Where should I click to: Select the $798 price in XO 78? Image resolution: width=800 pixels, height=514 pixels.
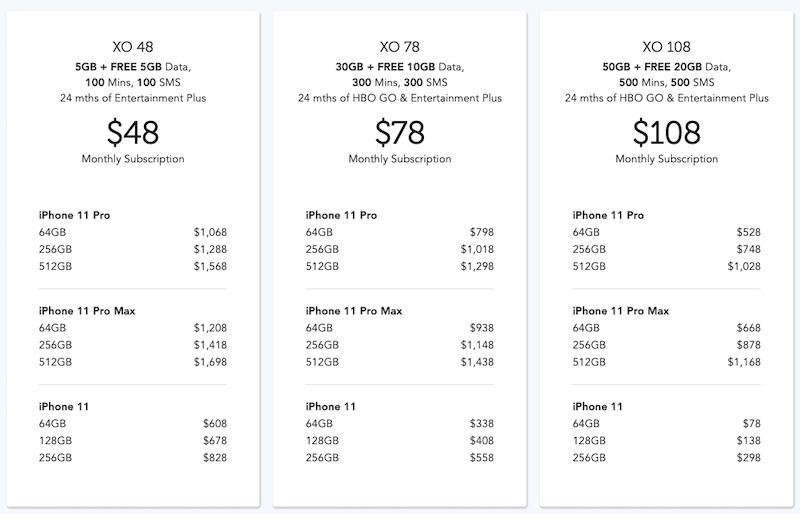click(481, 232)
